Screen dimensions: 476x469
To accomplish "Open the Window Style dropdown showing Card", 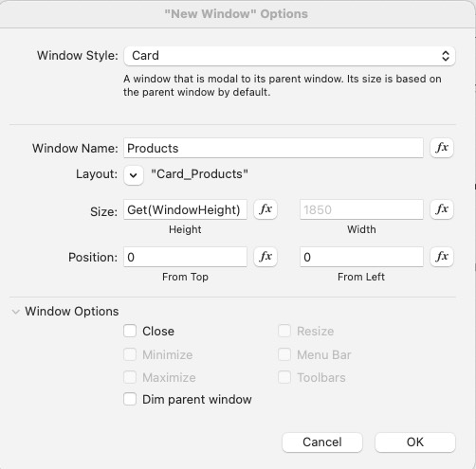I will [289, 56].
